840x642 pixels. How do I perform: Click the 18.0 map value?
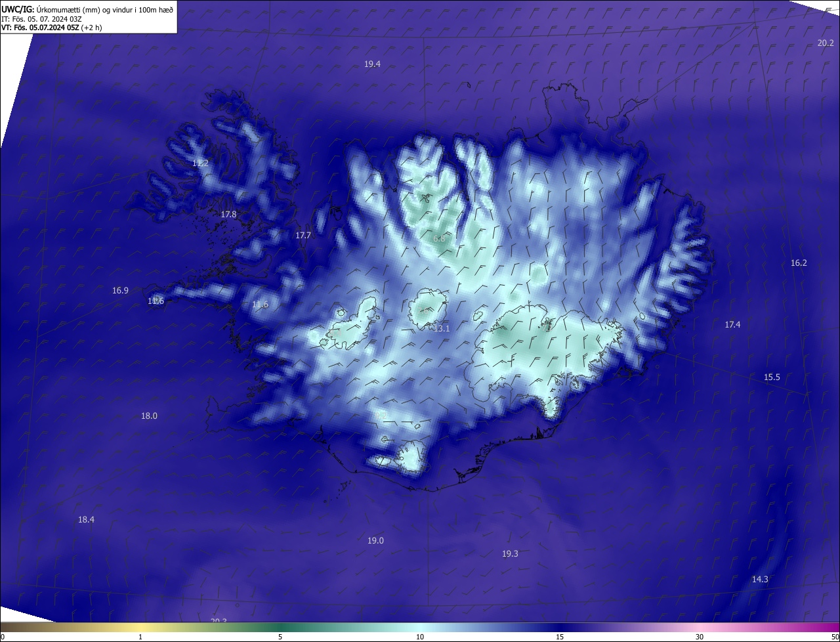(x=149, y=416)
